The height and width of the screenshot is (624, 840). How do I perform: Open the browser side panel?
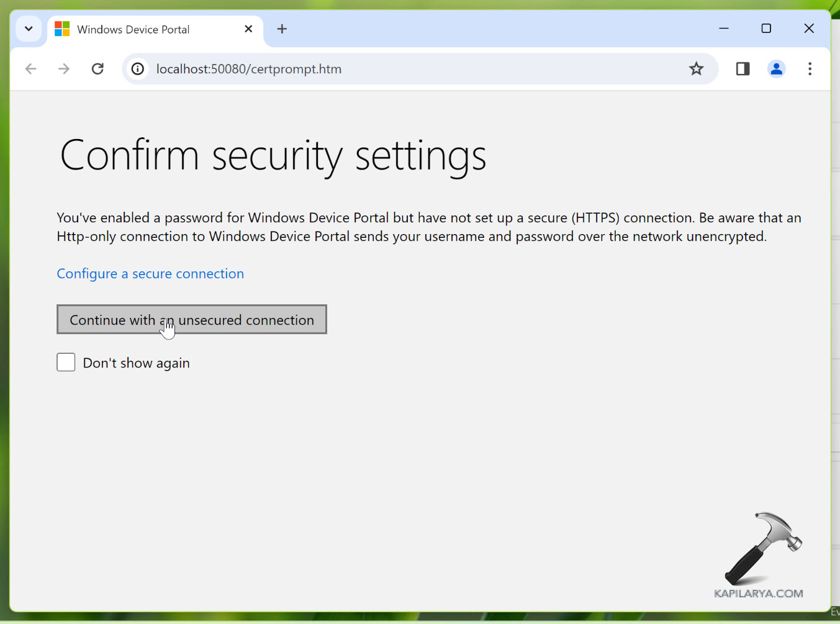(x=743, y=69)
